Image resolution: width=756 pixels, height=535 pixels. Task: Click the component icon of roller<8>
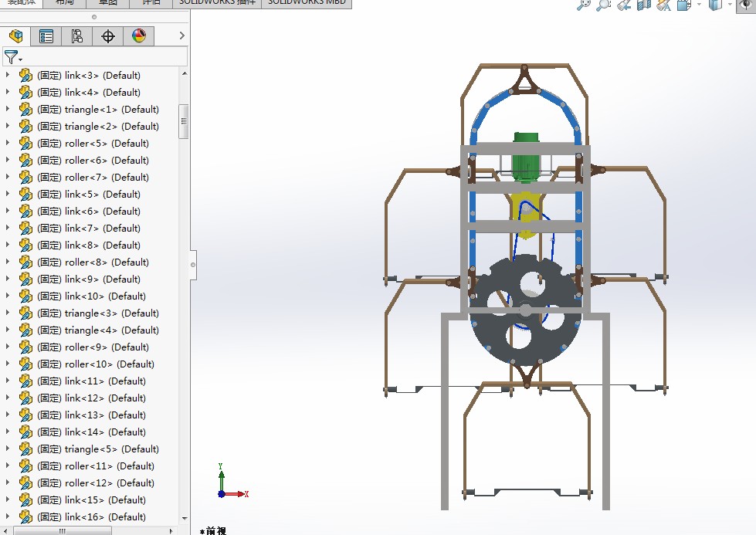(25, 262)
